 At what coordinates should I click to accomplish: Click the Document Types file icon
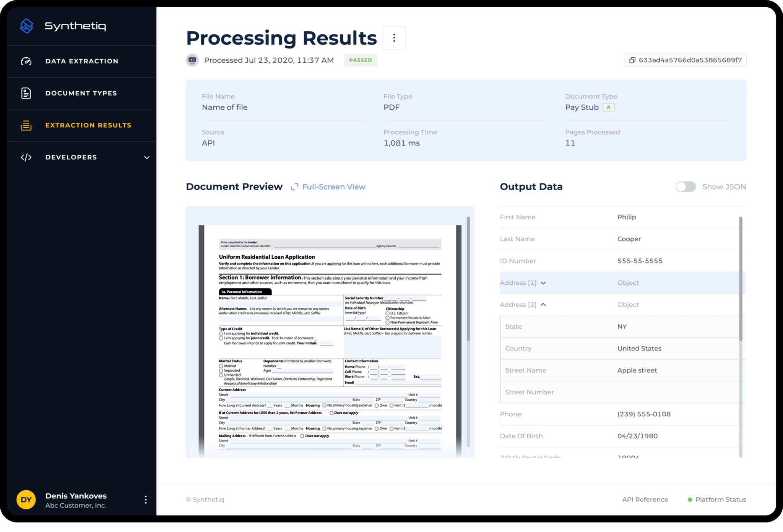26,93
